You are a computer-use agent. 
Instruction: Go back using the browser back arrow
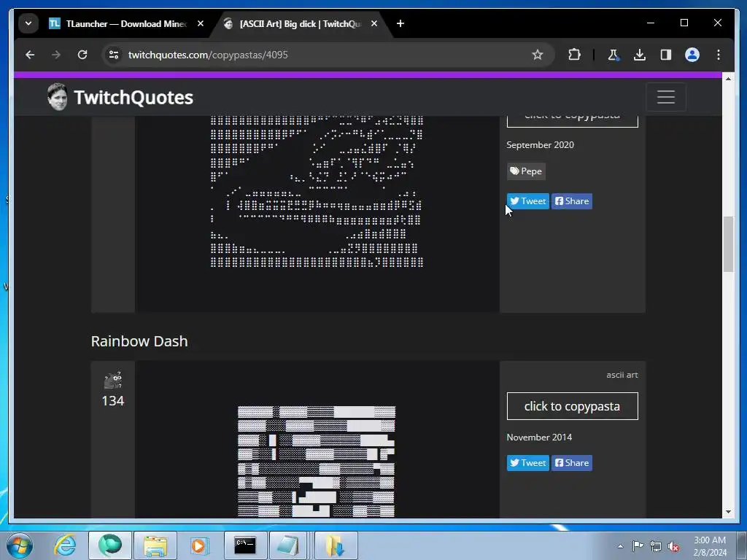(30, 55)
